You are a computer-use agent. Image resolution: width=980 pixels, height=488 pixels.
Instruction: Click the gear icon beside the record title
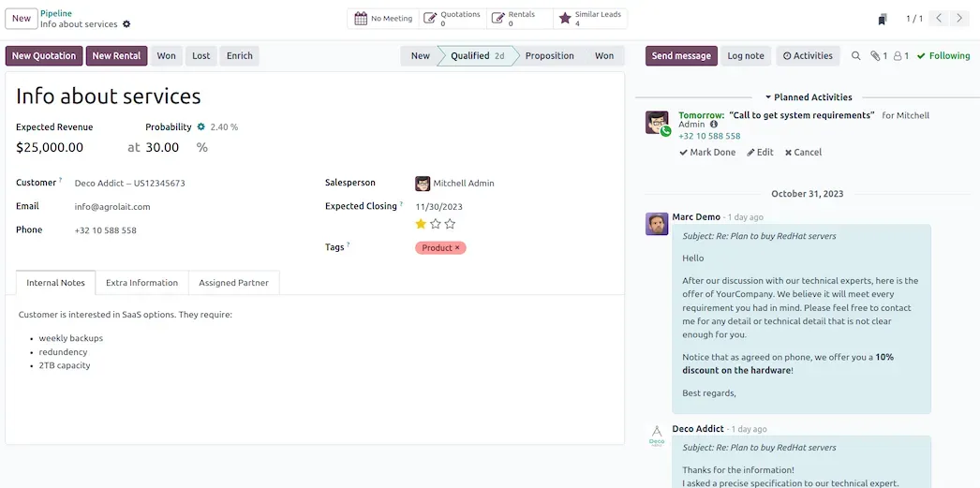[x=127, y=24]
